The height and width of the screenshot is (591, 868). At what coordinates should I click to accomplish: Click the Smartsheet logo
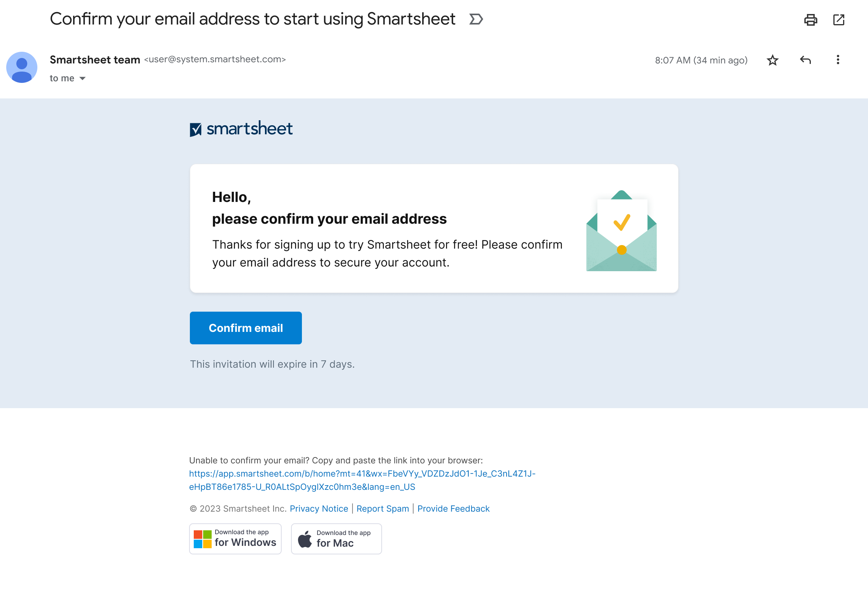pos(240,128)
